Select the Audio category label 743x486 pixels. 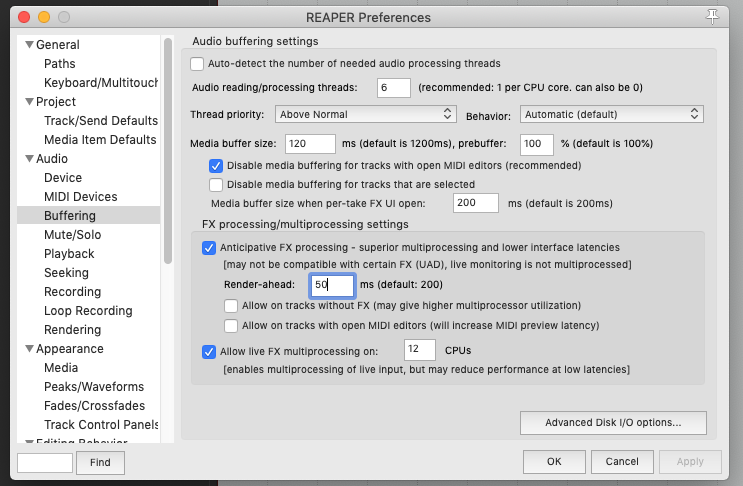(52, 158)
